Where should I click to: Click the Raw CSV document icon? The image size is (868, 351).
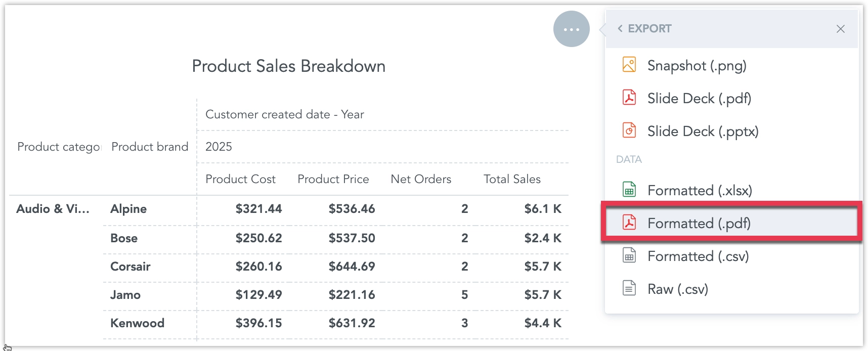click(629, 288)
